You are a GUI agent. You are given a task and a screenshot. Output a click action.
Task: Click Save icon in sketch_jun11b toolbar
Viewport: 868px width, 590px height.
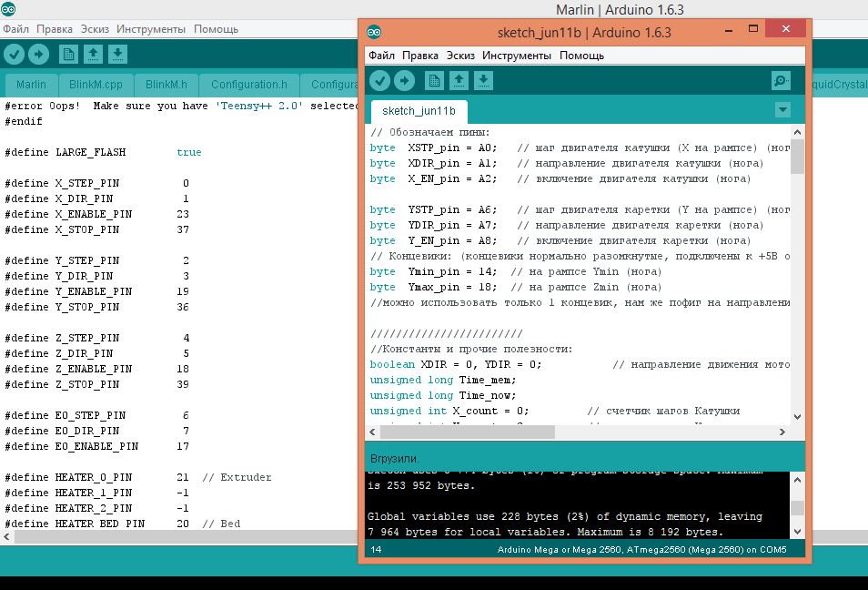point(483,81)
